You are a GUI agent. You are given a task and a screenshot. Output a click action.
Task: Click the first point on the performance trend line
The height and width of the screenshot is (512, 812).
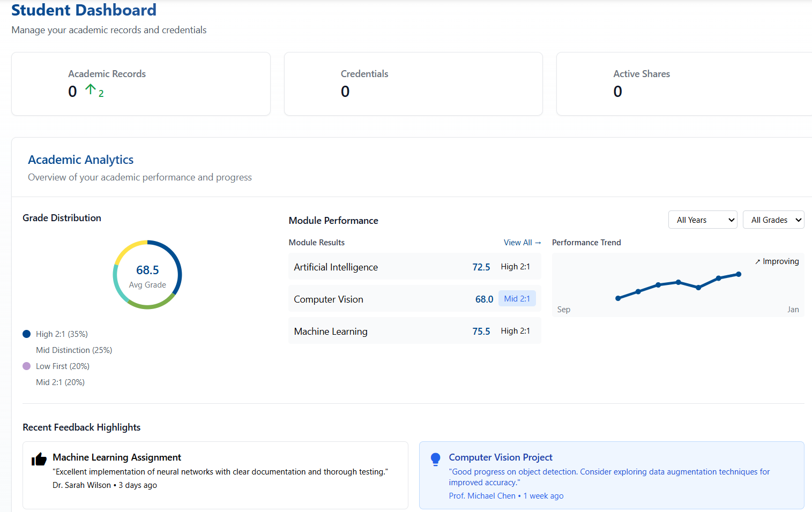tap(618, 298)
